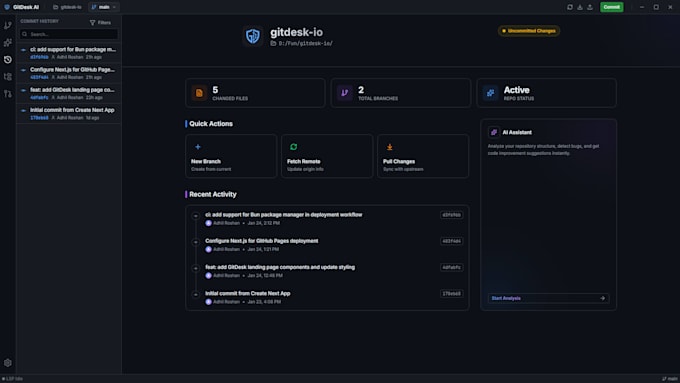
Task: Open settings gear at bottom of sidebar
Action: coord(8,363)
